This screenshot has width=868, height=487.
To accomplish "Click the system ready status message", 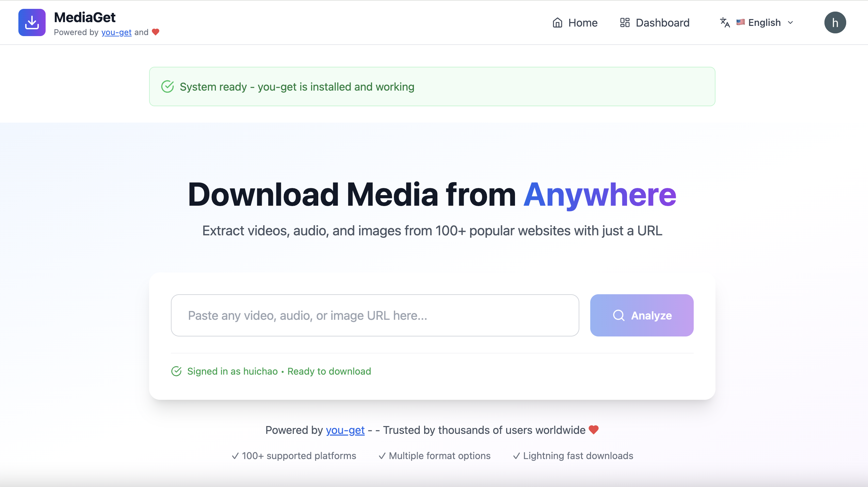I will pyautogui.click(x=297, y=87).
